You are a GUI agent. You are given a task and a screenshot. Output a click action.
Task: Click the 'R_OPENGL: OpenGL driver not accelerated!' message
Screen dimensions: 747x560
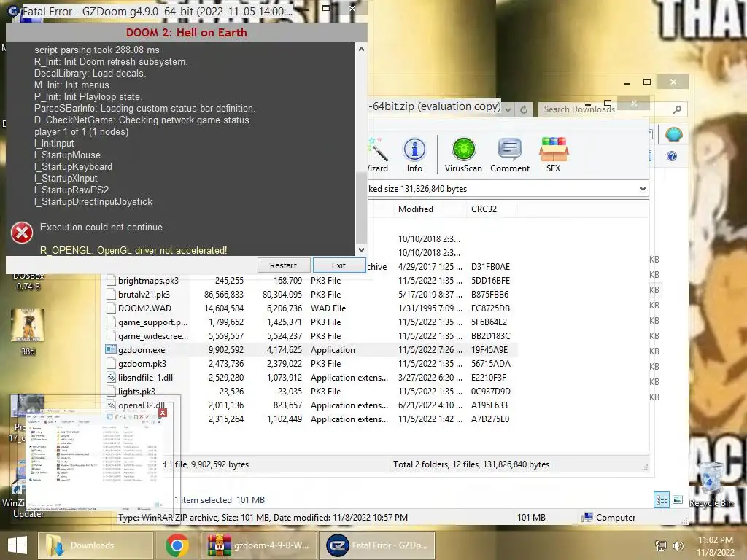click(133, 251)
